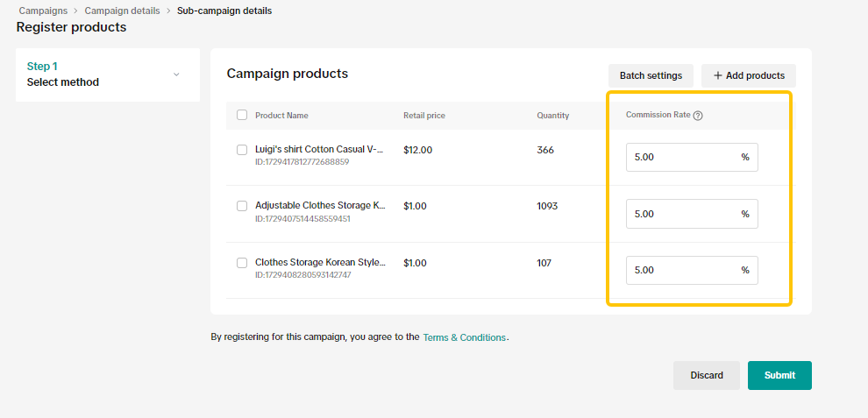Screen dimensions: 868x418
Task: Focus commission rate field for Adjustable Clothes Storage
Action: [x=681, y=214]
